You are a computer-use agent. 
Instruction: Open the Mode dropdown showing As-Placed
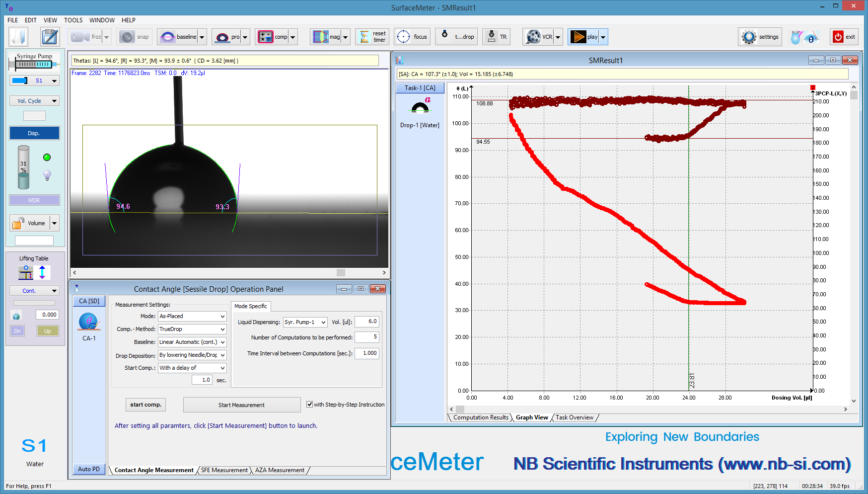(192, 316)
